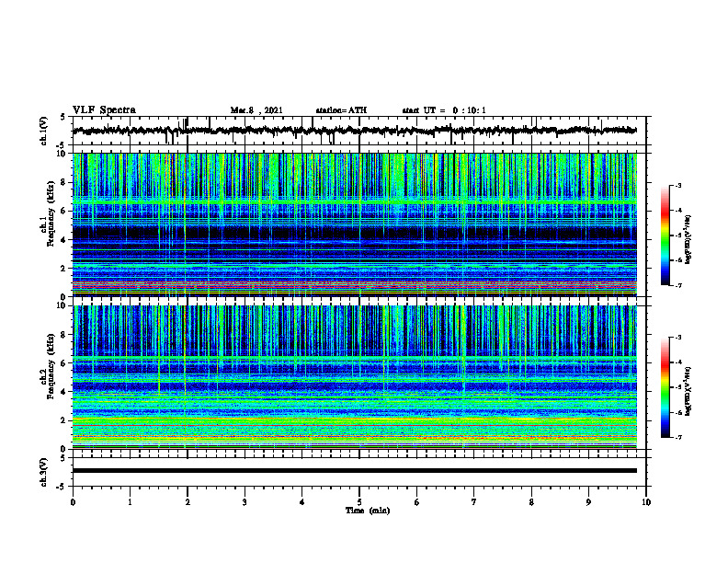The image size is (728, 563).
Task: Click the ch.2 spectrogram panel
Action: [x=355, y=377]
